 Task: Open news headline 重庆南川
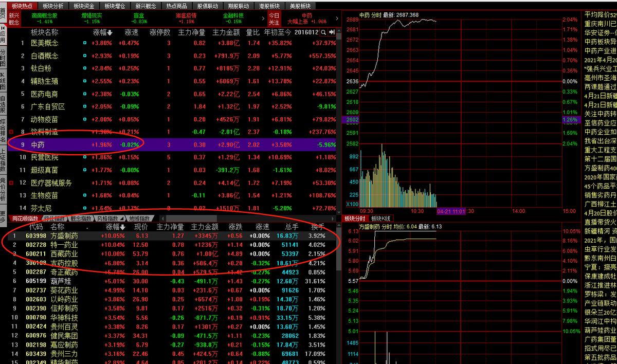pos(601,24)
